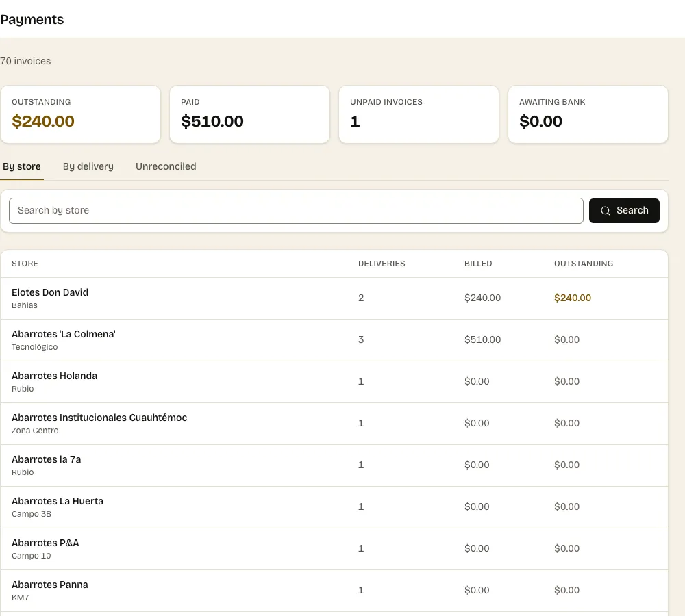Open the Abarrotes P&A store row

tap(334, 549)
